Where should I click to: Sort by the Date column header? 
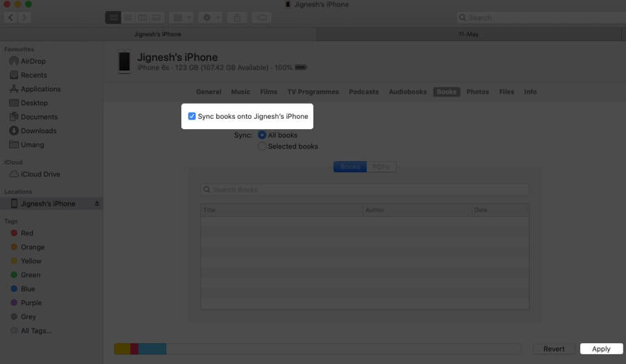pos(500,210)
